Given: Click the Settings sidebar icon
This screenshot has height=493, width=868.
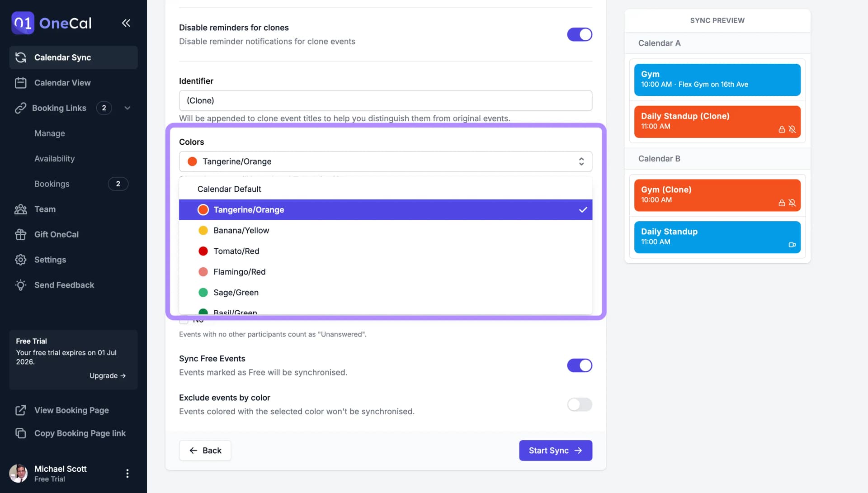Looking at the screenshot, I should point(20,259).
